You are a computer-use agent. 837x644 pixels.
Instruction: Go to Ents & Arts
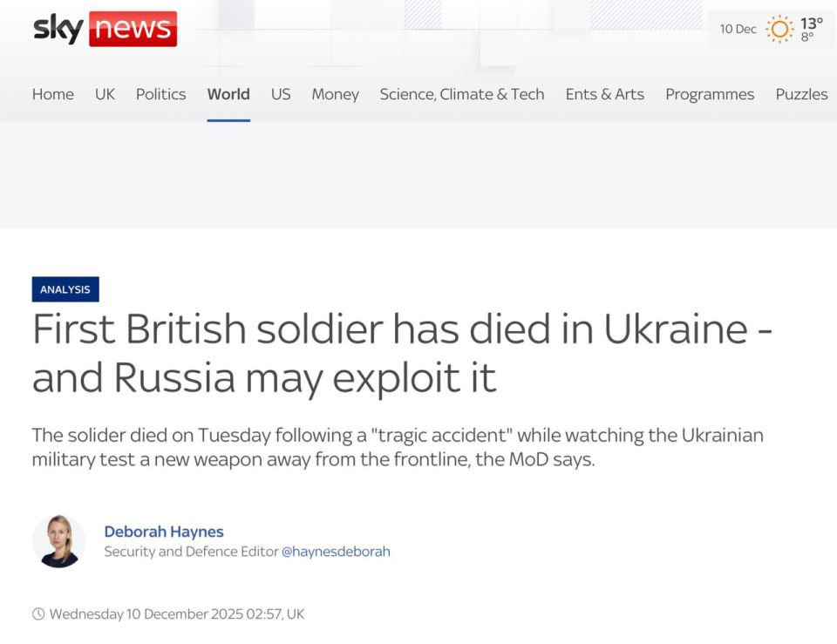tap(605, 94)
